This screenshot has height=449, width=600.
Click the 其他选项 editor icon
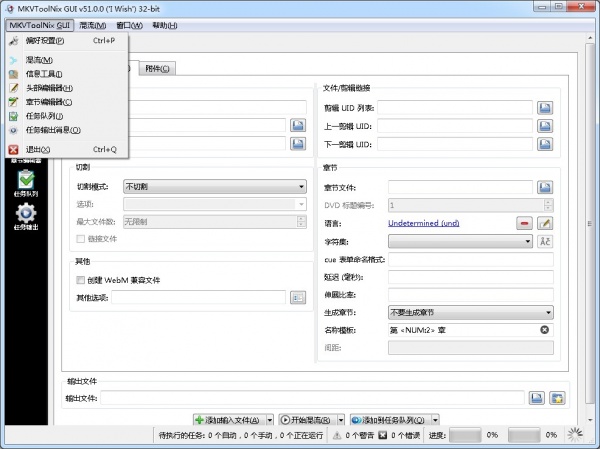click(x=298, y=297)
